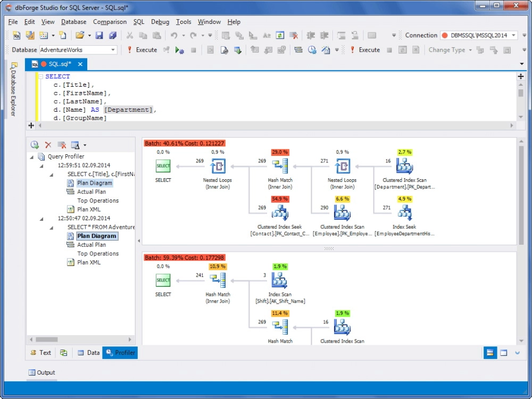Viewport: 532px width, 399px height.
Task: Select the Clustered Index Seek Contact node
Action: (280, 213)
